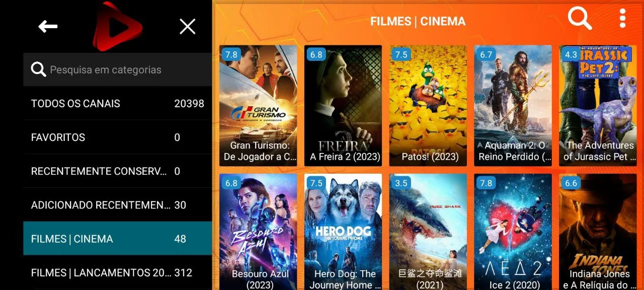Open search with the magnifier icon top right
The width and height of the screenshot is (644, 290).
(580, 19)
